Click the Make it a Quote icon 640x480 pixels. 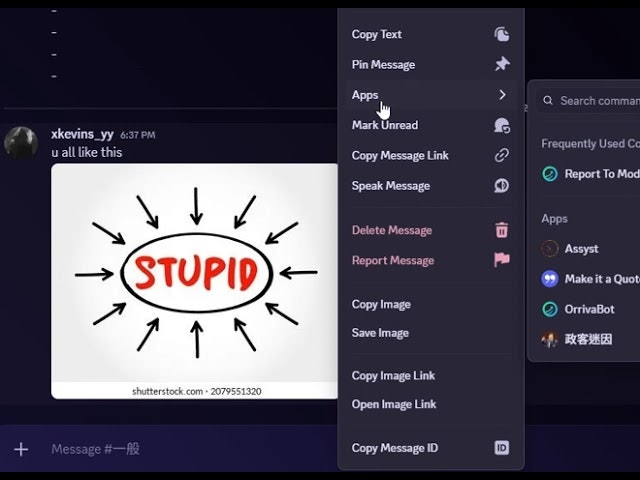pyautogui.click(x=550, y=279)
